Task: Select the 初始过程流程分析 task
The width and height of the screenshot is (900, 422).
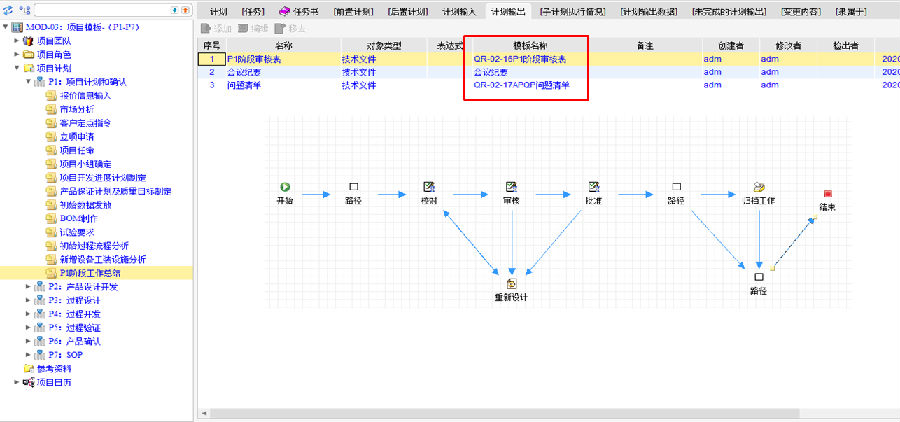Action: 94,246
